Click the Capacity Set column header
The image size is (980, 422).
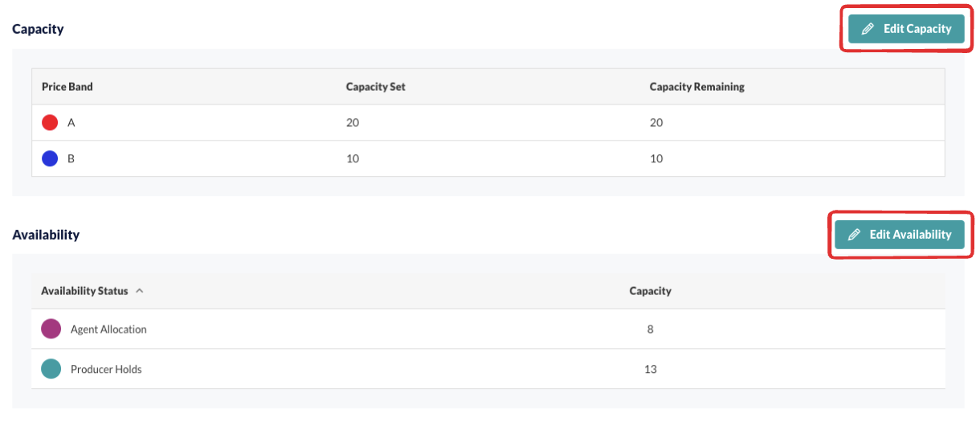pyautogui.click(x=376, y=87)
